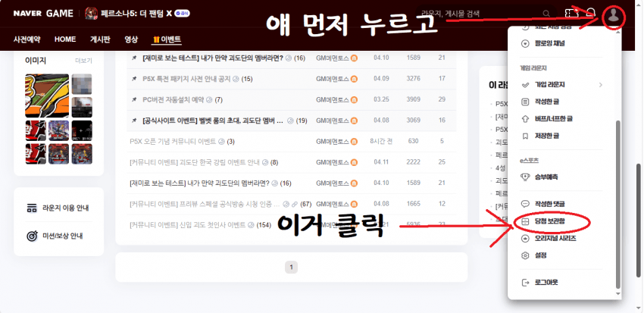Click pin icon on PC버전 자동설치 예약 post
Image resolution: width=644 pixels, height=313 pixels.
(x=134, y=100)
